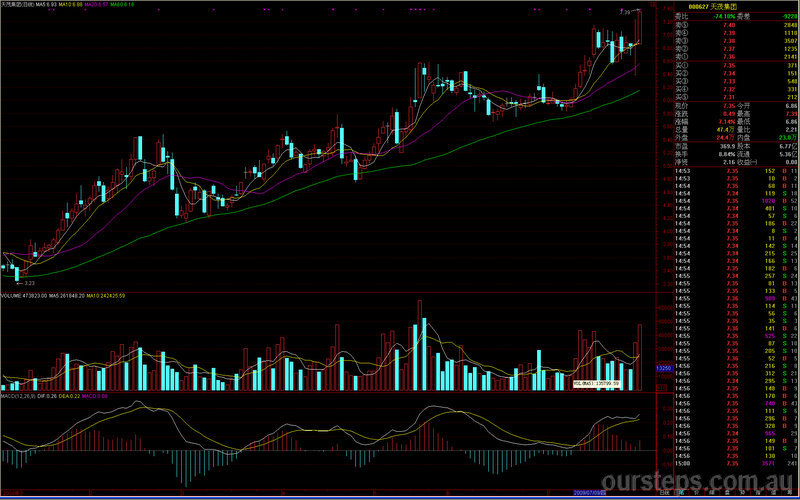This screenshot has height=500, width=800.
Task: Click the DEA 0.22 value
Action: click(68, 396)
